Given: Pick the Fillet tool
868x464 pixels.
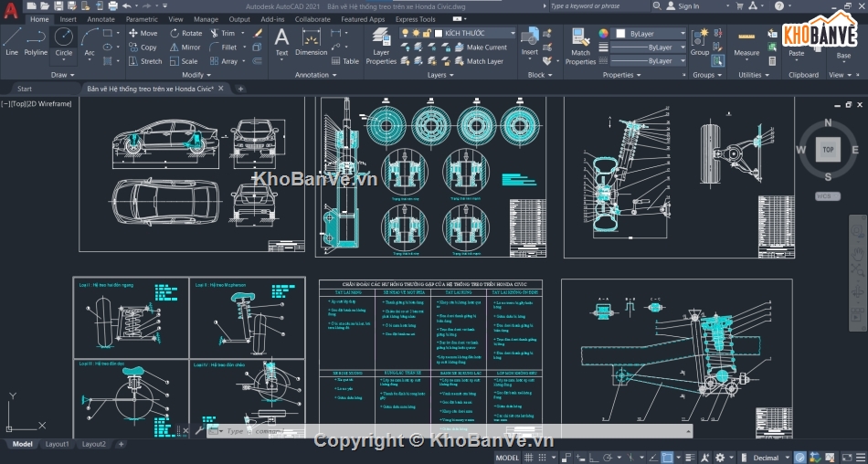Looking at the screenshot, I should pos(224,47).
